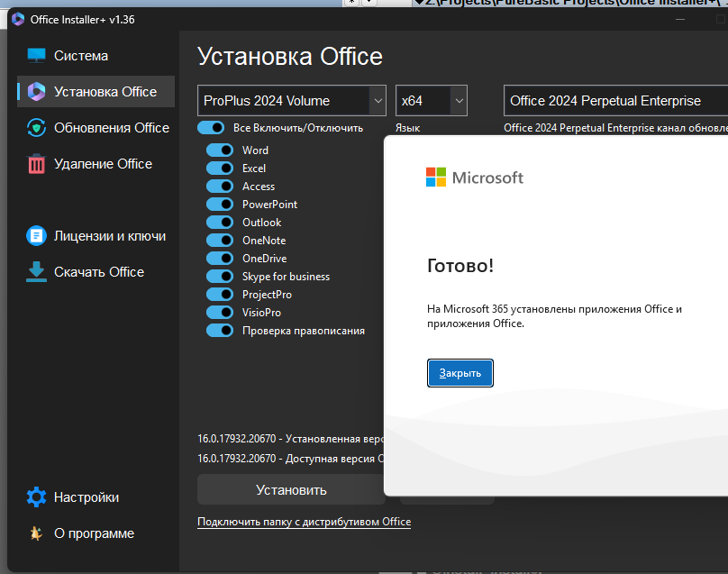The height and width of the screenshot is (574, 728).
Task: Toggle the PowerPoint switch
Action: (x=220, y=205)
